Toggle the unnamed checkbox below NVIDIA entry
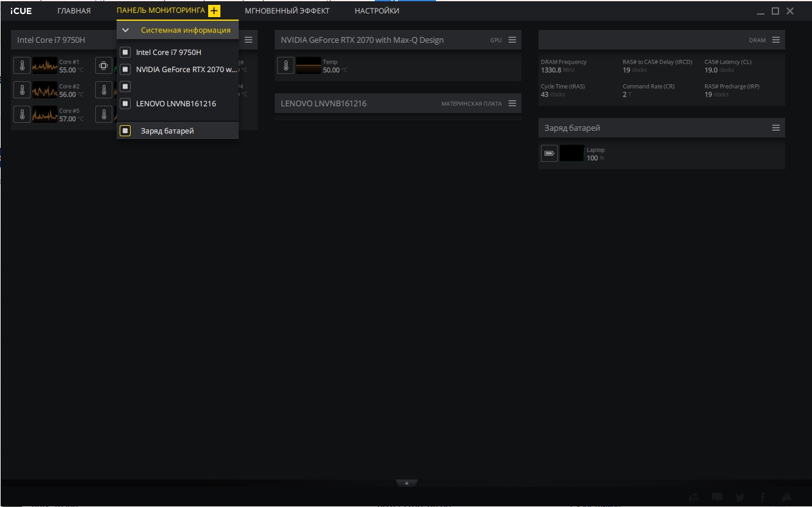This screenshot has width=812, height=507. click(125, 87)
